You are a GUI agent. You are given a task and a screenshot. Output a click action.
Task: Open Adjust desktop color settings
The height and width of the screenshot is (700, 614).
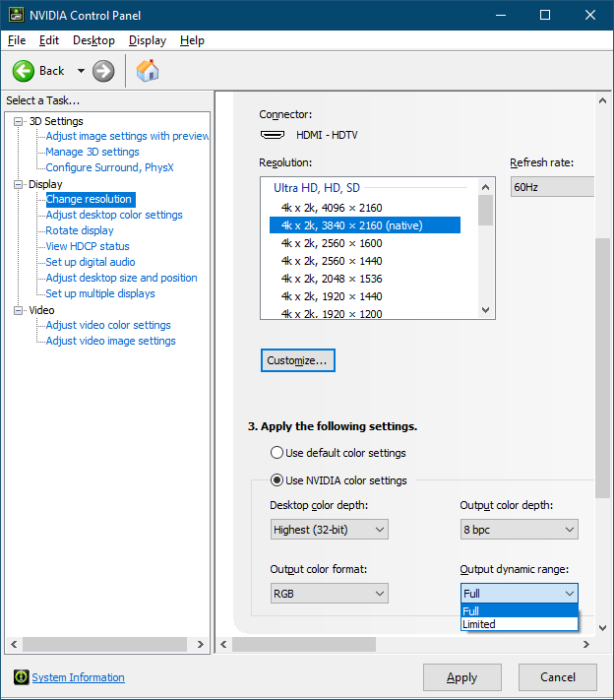click(114, 215)
